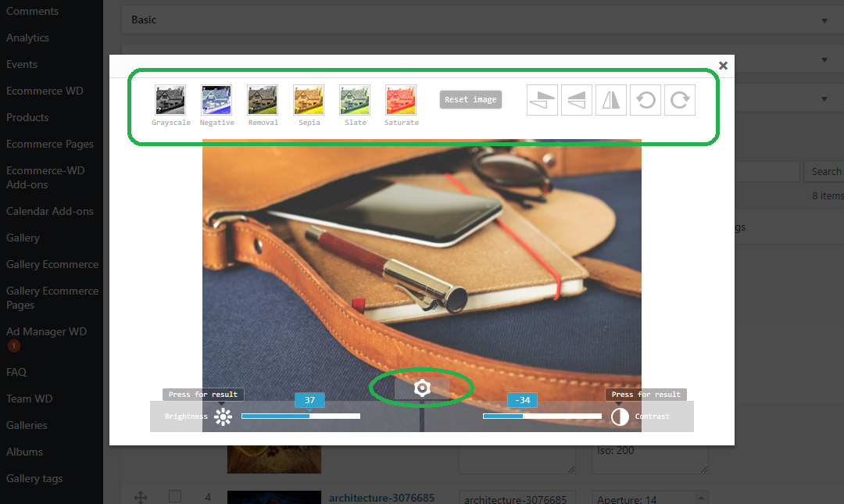Open Ad Manager WD menu item
Viewport: 844px width, 504px height.
46,331
